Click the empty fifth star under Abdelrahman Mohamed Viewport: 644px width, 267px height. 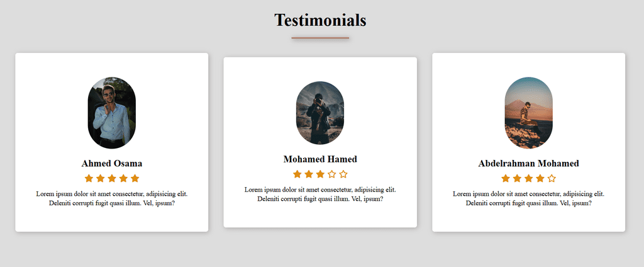point(552,178)
